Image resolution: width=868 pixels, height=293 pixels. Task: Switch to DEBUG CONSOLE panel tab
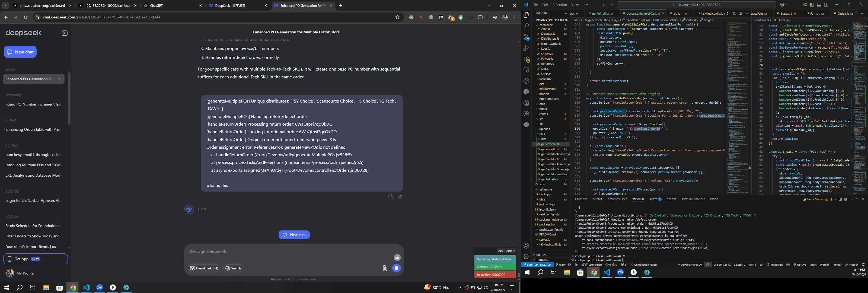[617, 199]
